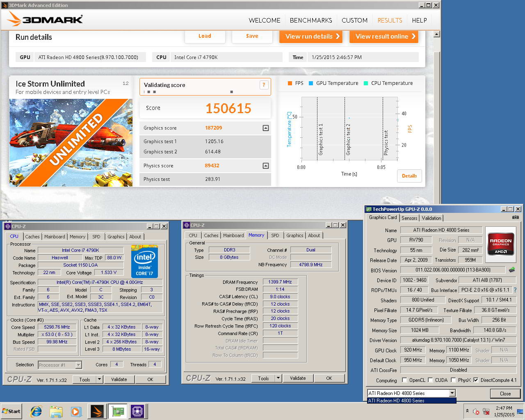The width and height of the screenshot is (525, 420).
Task: Collapse the Physics score section
Action: [266, 166]
